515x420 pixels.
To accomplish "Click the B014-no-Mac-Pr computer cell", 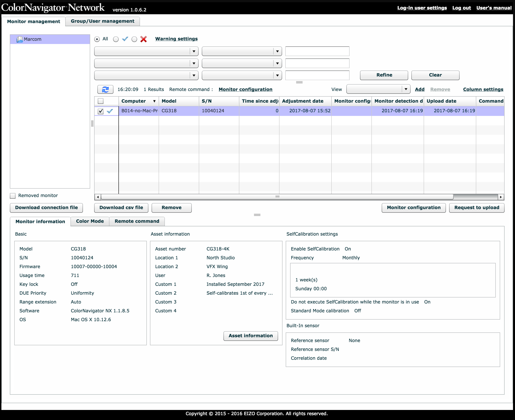I will (139, 111).
